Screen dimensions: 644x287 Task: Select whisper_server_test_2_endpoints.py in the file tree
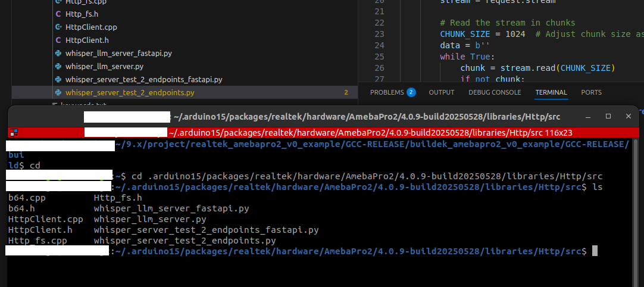click(130, 92)
